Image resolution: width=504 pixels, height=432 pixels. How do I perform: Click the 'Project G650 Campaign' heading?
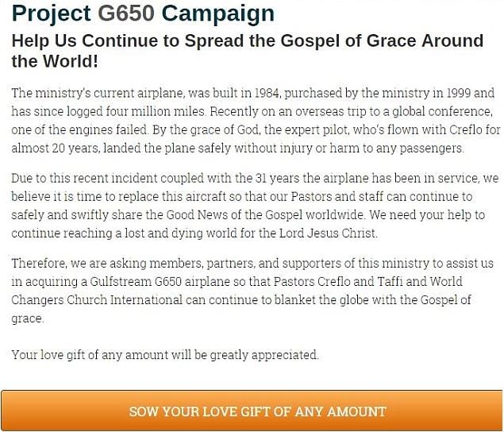(x=143, y=13)
